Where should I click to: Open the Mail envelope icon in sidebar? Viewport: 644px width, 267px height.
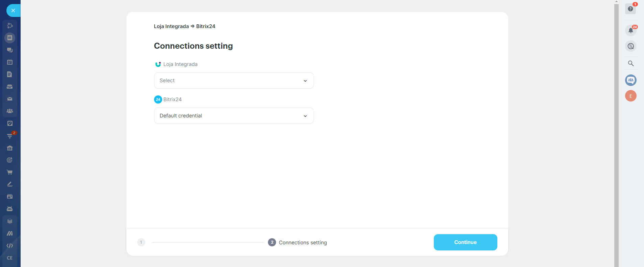tap(10, 99)
